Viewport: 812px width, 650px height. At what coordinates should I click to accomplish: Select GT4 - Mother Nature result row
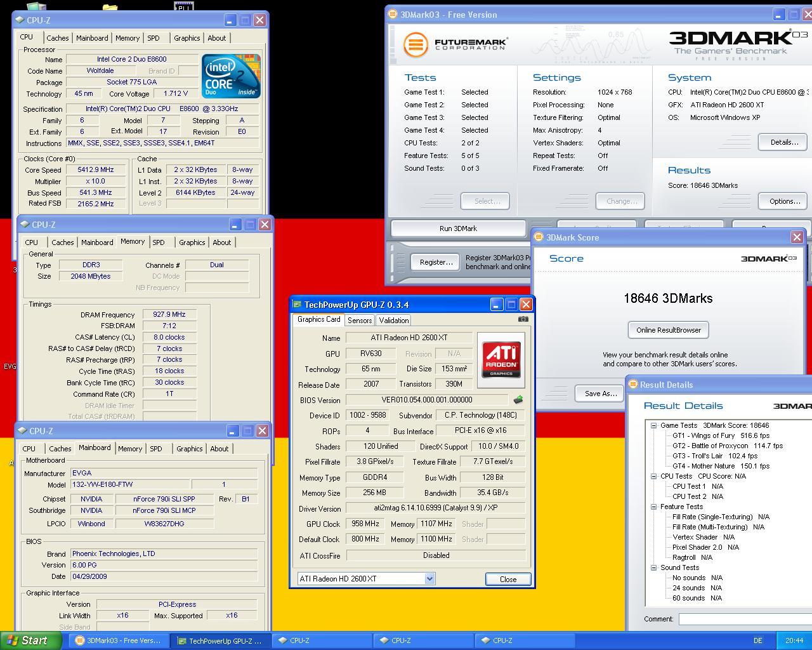click(x=721, y=466)
